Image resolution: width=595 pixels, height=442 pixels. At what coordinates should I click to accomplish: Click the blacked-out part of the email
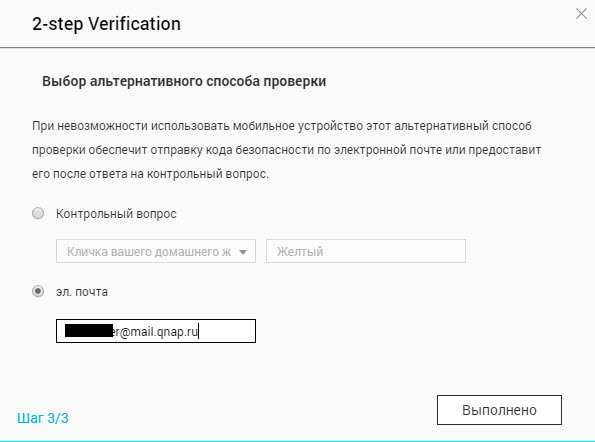point(89,330)
